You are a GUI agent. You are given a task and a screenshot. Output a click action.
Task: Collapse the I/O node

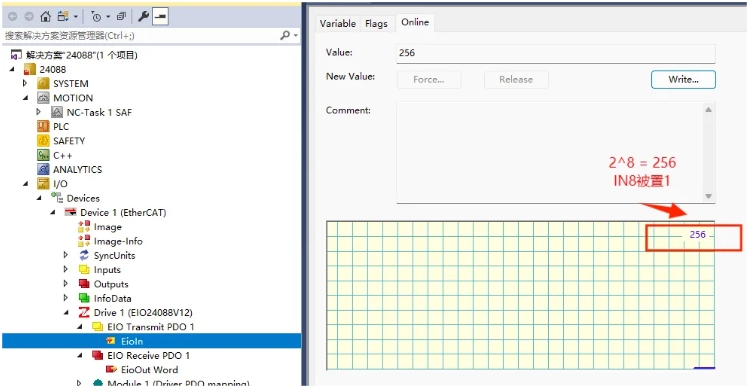pos(25,184)
